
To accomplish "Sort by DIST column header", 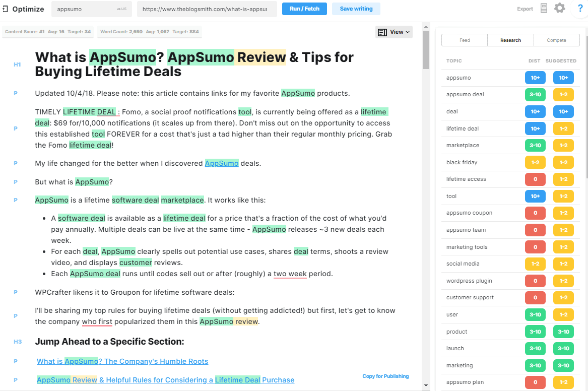I will [x=535, y=61].
